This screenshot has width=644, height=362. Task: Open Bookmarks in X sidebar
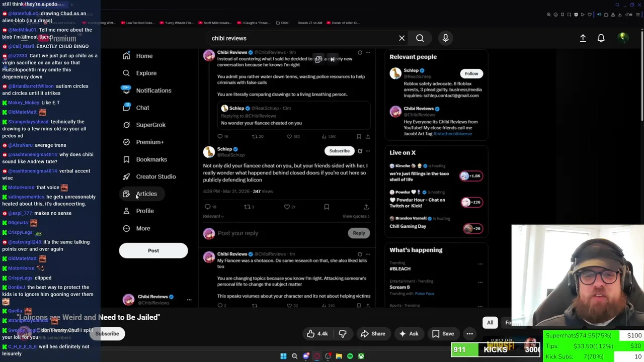(145, 159)
